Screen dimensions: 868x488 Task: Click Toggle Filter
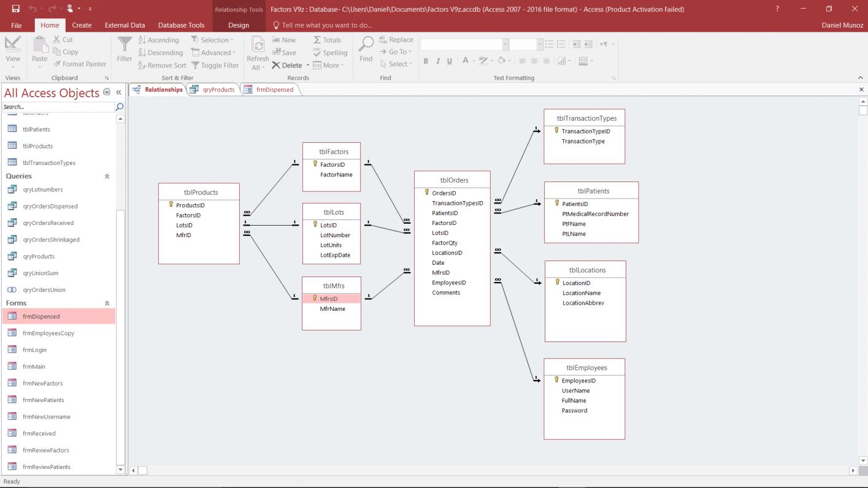pyautogui.click(x=215, y=66)
